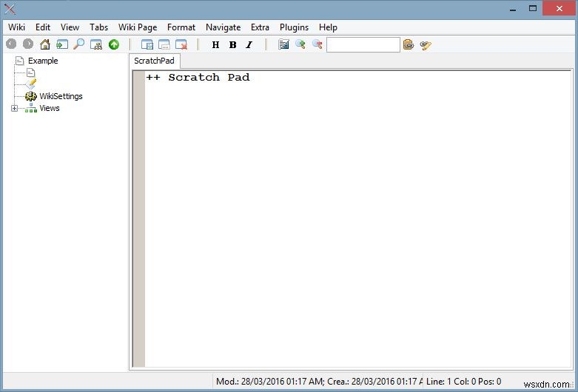Viewport: 578px width, 392px height.
Task: Click the '++ Scratch Pad' heading text in the editor
Action: tap(198, 78)
